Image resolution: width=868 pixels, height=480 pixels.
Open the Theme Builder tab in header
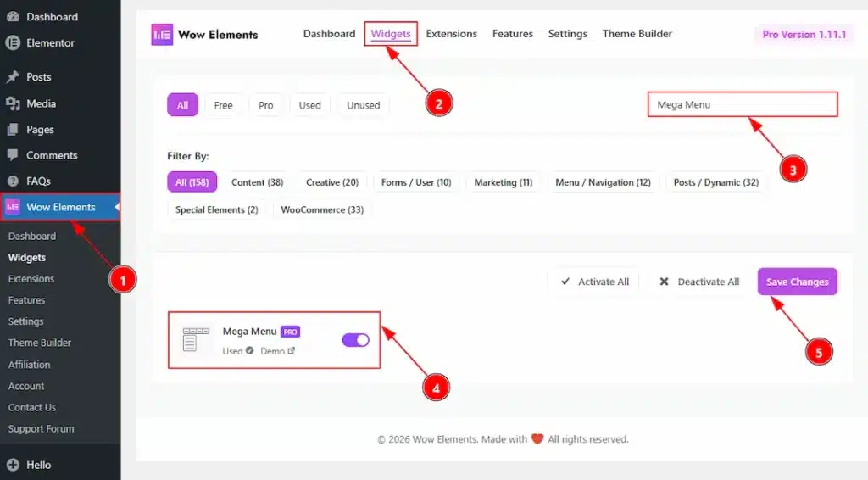637,34
